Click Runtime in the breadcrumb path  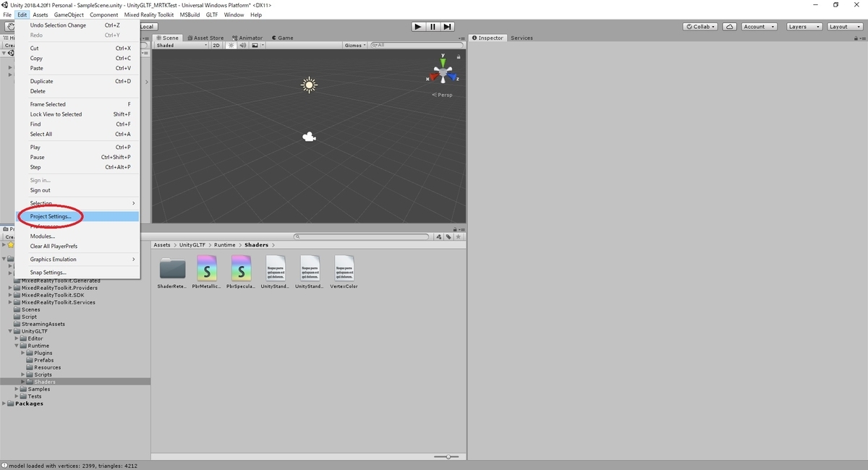[x=224, y=245]
